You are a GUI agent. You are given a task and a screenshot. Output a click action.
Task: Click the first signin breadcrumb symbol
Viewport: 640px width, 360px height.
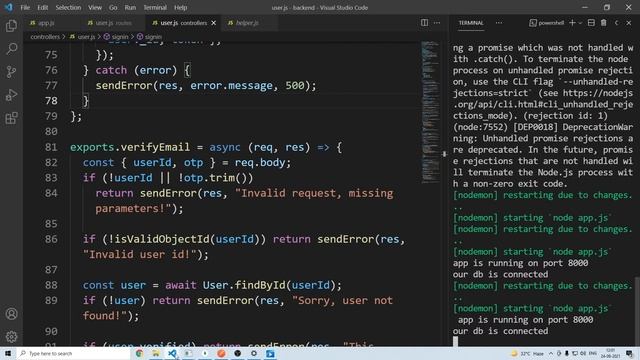[116, 37]
